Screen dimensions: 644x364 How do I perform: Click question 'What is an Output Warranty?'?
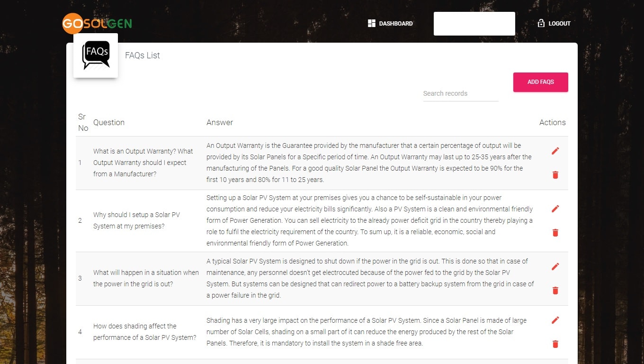[143, 163]
